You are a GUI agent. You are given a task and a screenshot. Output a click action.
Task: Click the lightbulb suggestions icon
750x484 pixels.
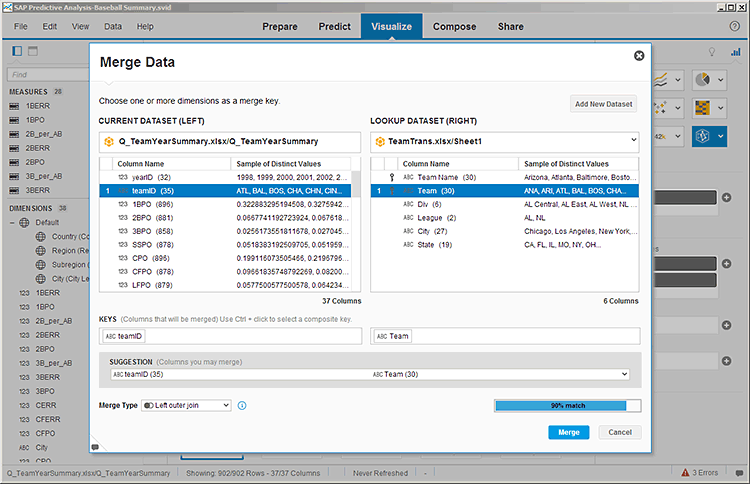coord(712,52)
